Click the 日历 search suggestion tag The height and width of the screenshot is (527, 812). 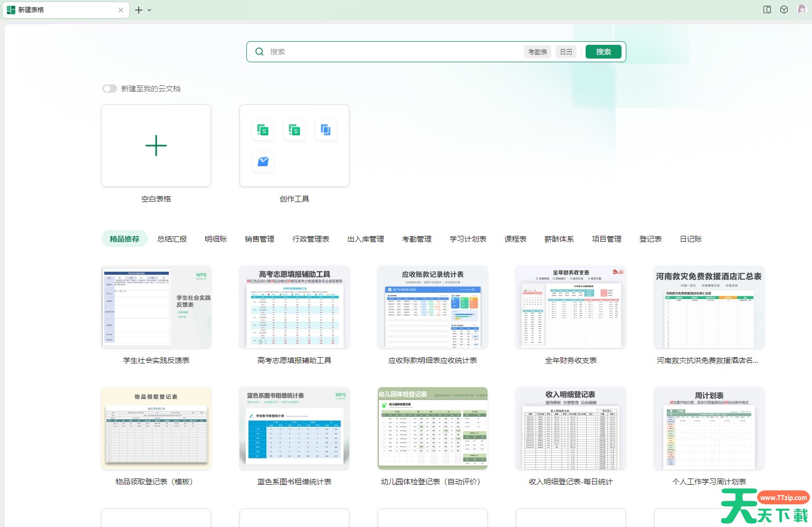(566, 52)
